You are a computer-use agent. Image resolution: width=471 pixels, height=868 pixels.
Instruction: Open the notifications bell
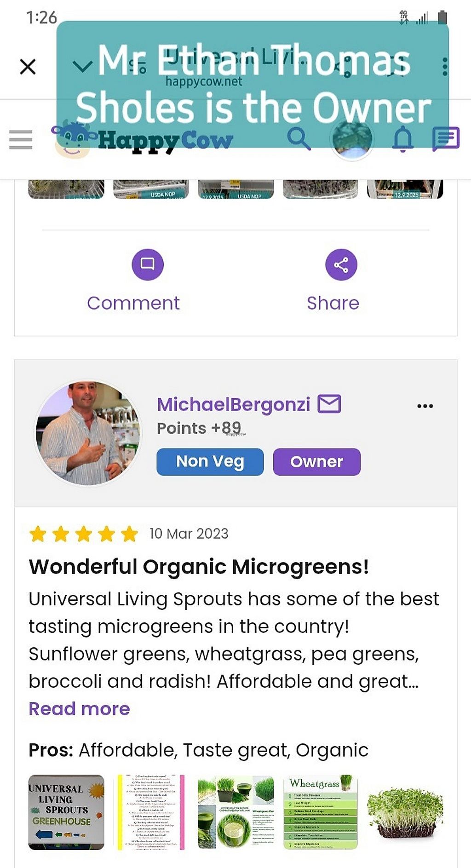(402, 139)
